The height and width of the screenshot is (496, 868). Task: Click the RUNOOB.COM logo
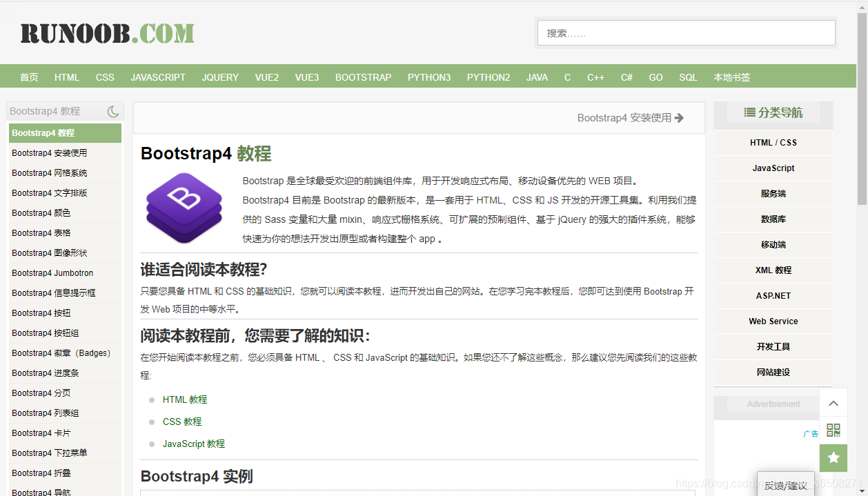[108, 33]
